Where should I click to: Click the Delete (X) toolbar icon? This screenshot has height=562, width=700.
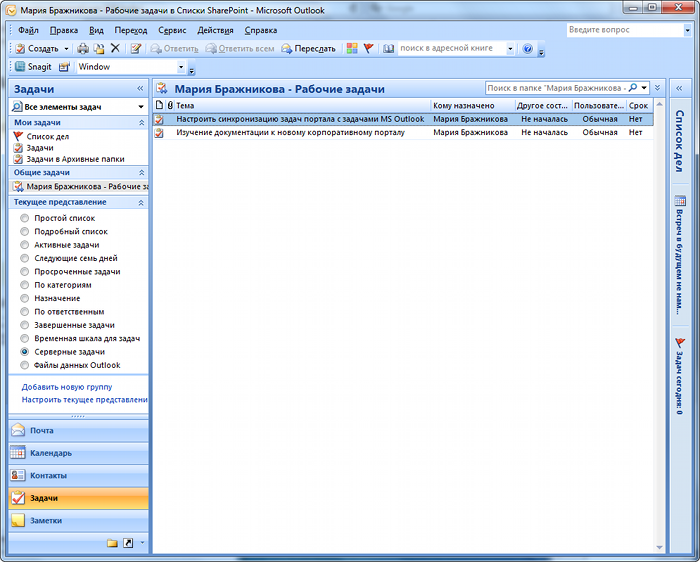tap(115, 48)
